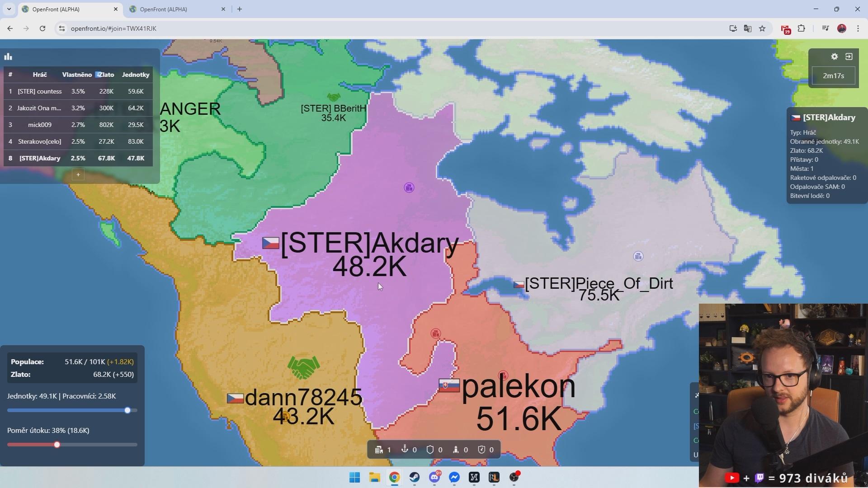Viewport: 868px width, 488px height.
Task: Click dann78245's name on the map
Action: click(303, 398)
